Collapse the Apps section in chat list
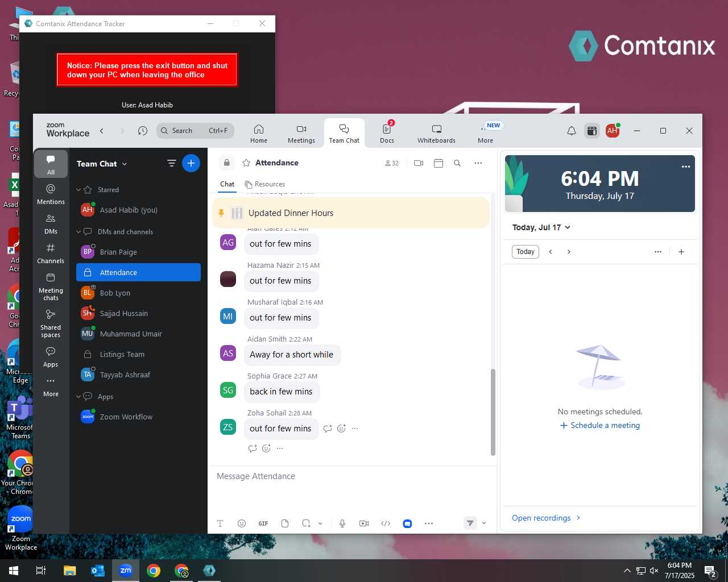The height and width of the screenshot is (582, 728). pyautogui.click(x=79, y=397)
